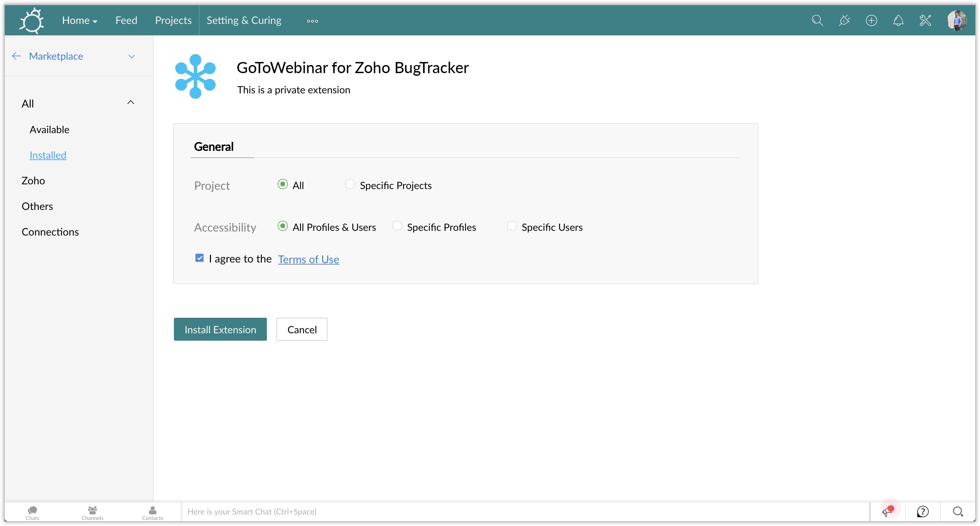
Task: Open the help question mark icon
Action: 923,512
